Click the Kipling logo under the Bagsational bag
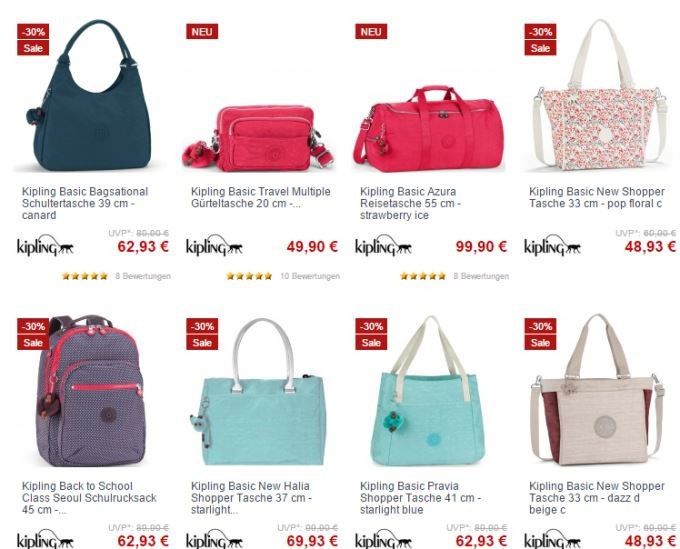Image resolution: width=680 pixels, height=549 pixels. pyautogui.click(x=45, y=246)
